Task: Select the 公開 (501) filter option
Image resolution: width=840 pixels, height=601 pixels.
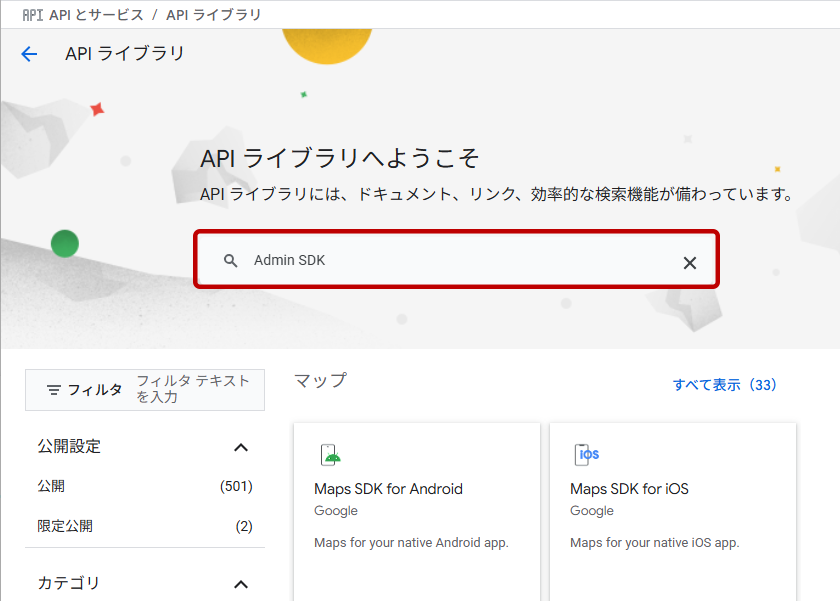Action: point(51,486)
